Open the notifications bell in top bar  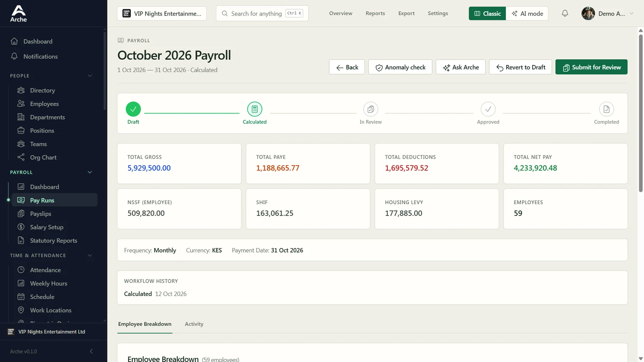click(565, 13)
